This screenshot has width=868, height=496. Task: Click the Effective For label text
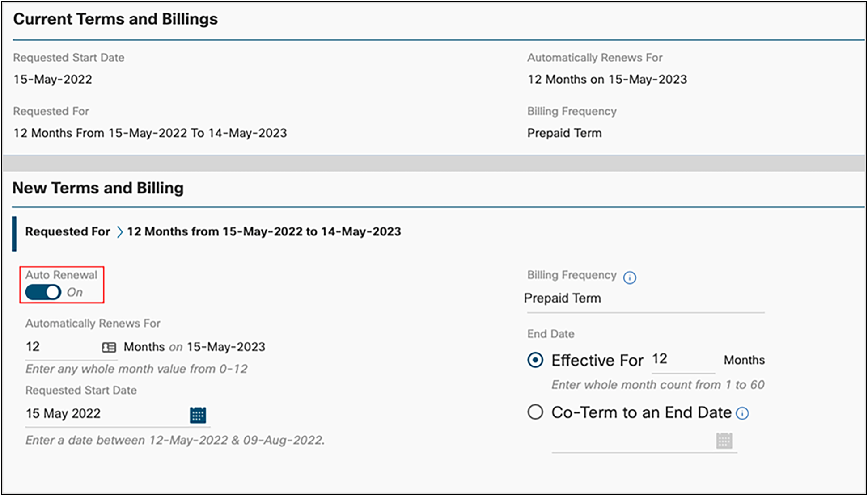[x=597, y=361]
